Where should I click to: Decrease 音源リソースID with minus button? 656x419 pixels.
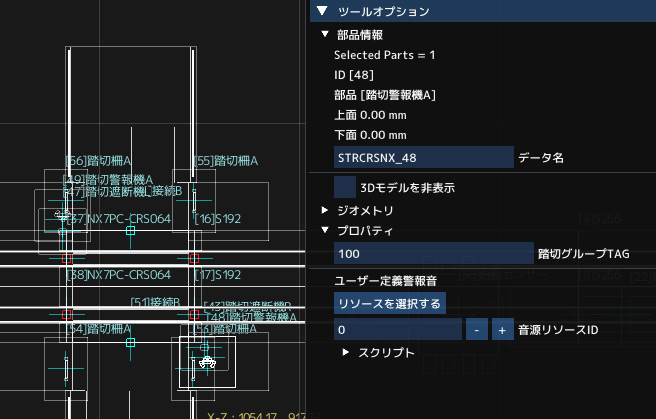point(478,329)
